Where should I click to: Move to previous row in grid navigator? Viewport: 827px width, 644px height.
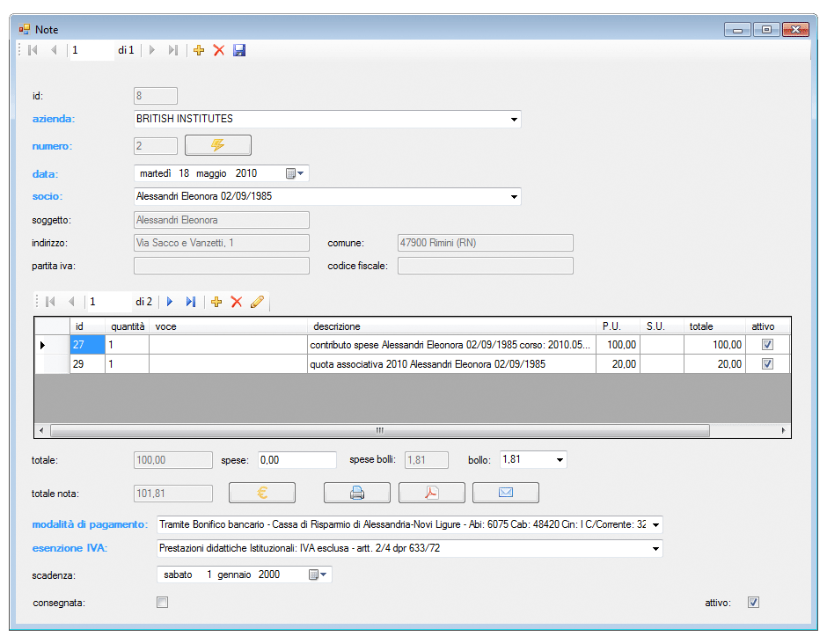pyautogui.click(x=72, y=302)
